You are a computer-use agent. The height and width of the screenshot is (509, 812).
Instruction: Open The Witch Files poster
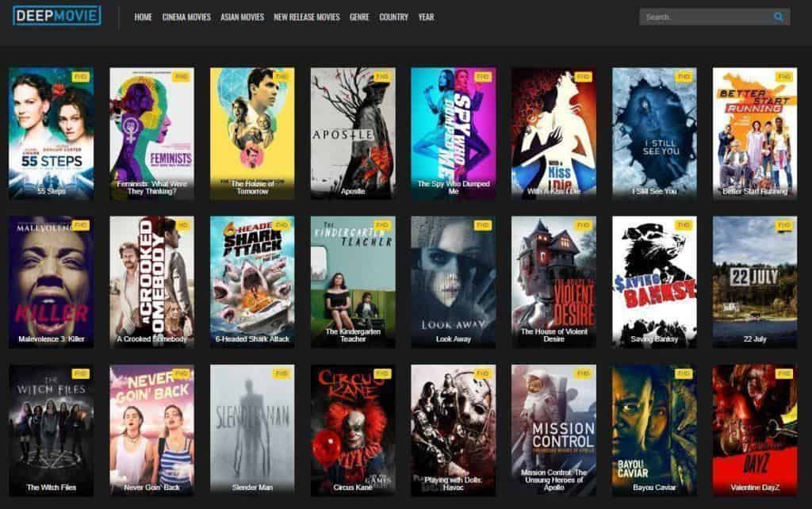[x=52, y=431]
